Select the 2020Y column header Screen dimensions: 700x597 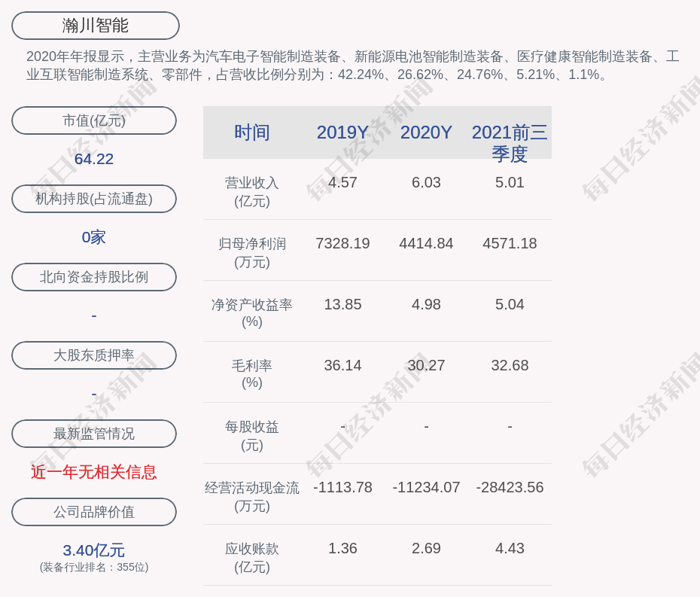click(426, 132)
